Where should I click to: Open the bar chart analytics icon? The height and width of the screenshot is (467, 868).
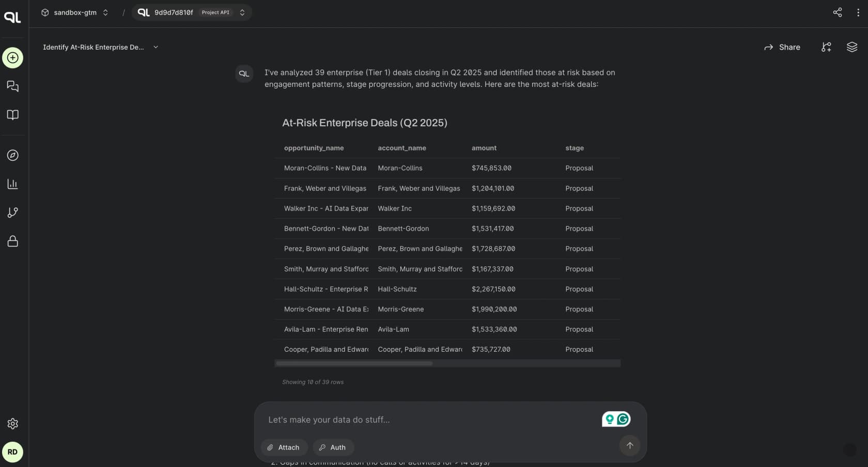pyautogui.click(x=13, y=184)
